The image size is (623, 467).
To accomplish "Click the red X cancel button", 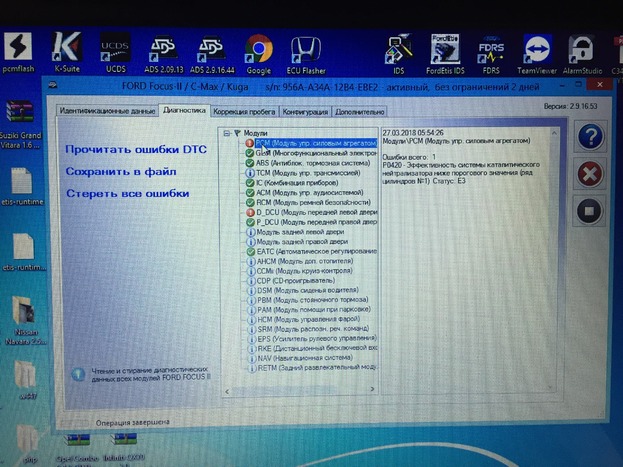I will (590, 175).
